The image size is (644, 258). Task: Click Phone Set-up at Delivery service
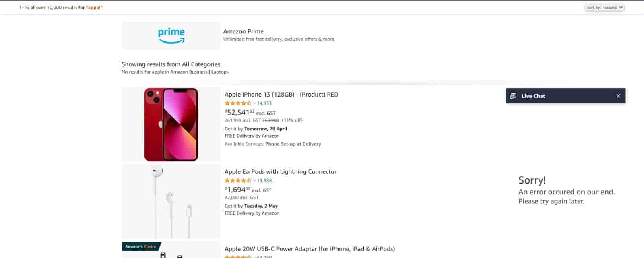[x=293, y=144]
